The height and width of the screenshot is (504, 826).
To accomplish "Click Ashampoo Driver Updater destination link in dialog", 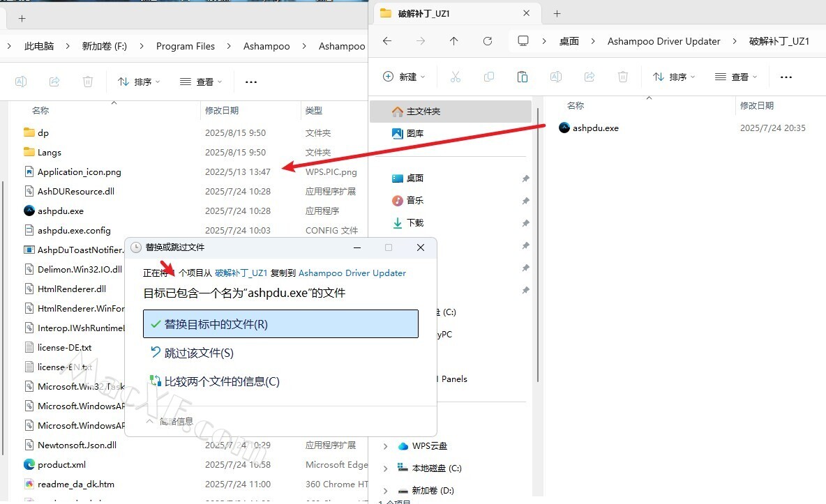I will click(352, 273).
